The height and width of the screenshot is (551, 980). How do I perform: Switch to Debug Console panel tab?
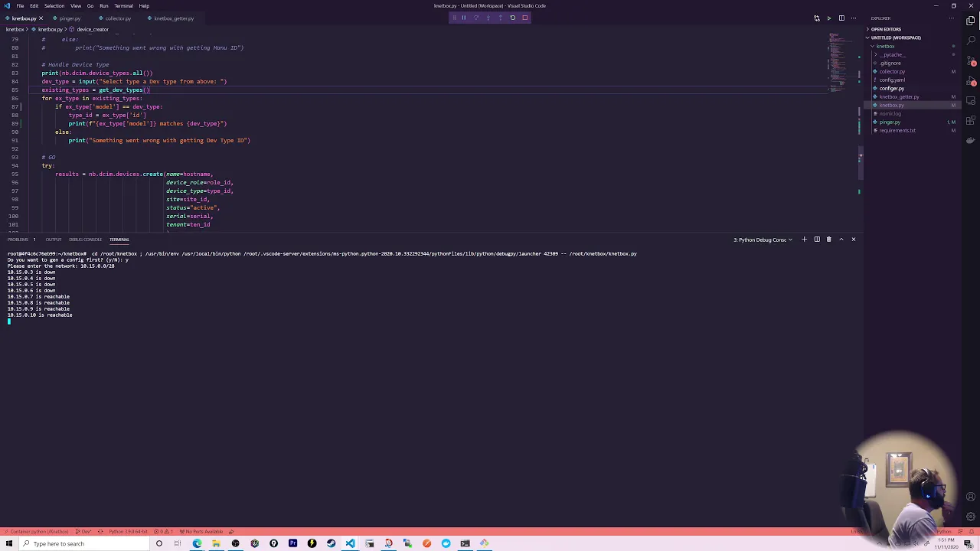tap(85, 240)
